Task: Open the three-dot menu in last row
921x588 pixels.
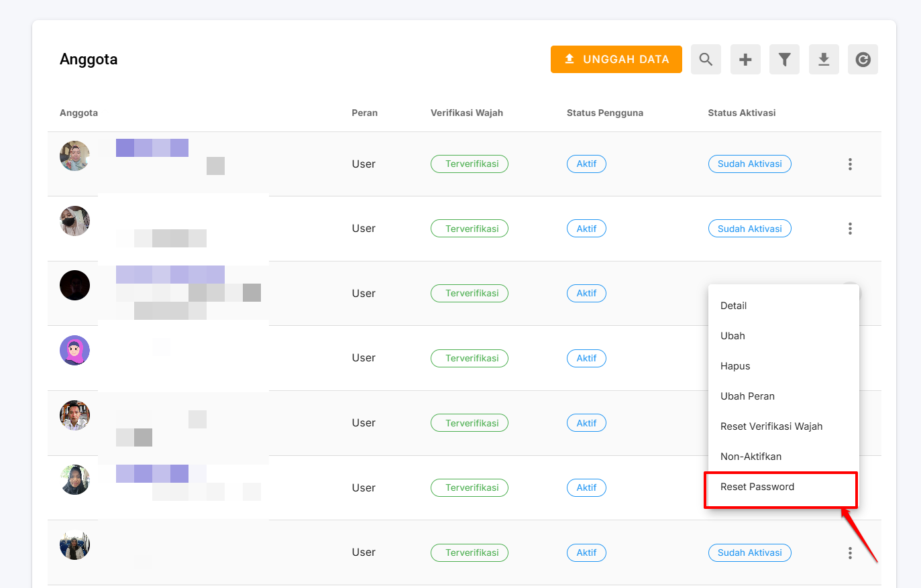Action: tap(850, 552)
